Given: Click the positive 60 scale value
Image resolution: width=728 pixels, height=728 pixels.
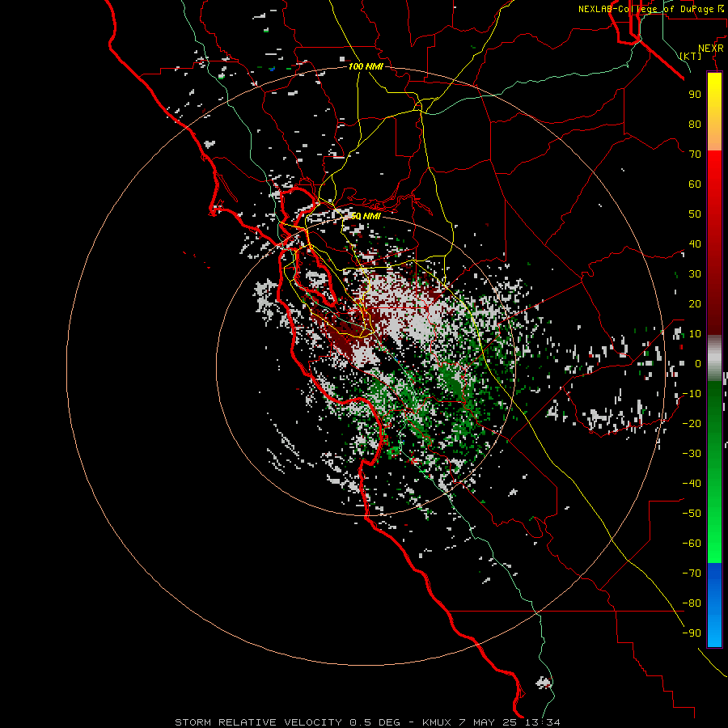Looking at the screenshot, I should click(x=695, y=184).
